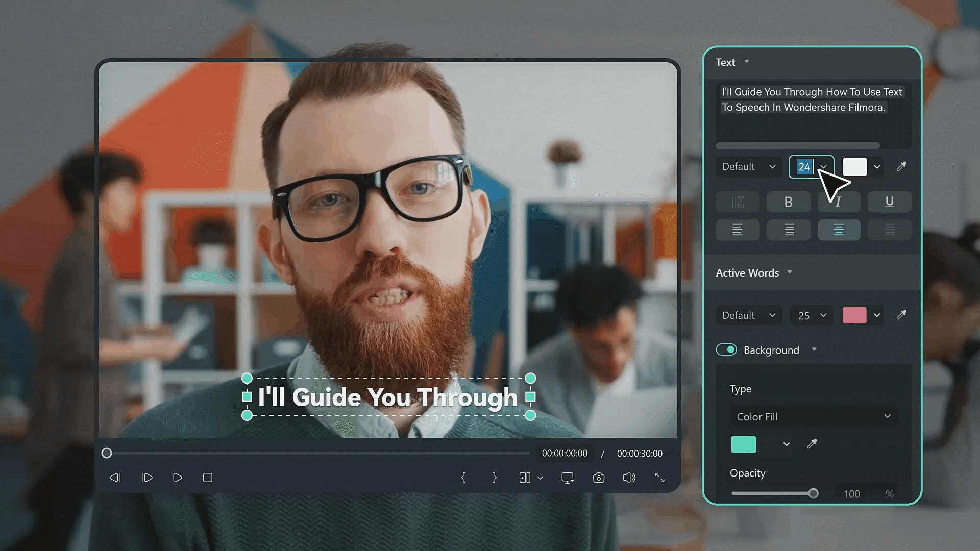
Task: Click the mark in curly brace icon
Action: pos(463,478)
